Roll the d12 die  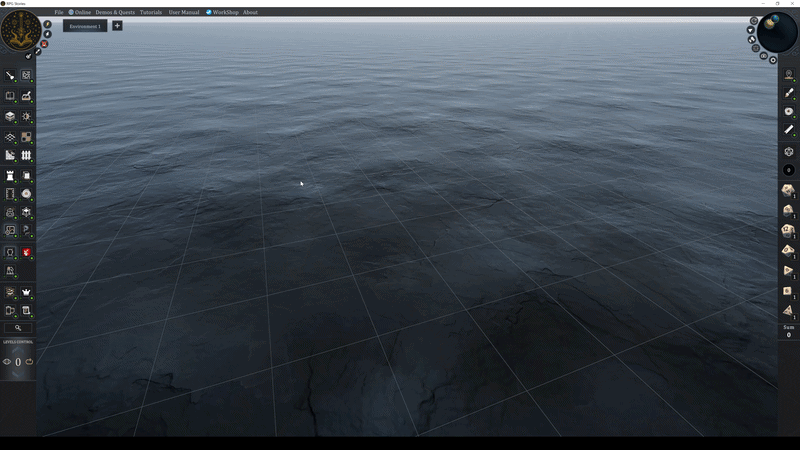(788, 231)
